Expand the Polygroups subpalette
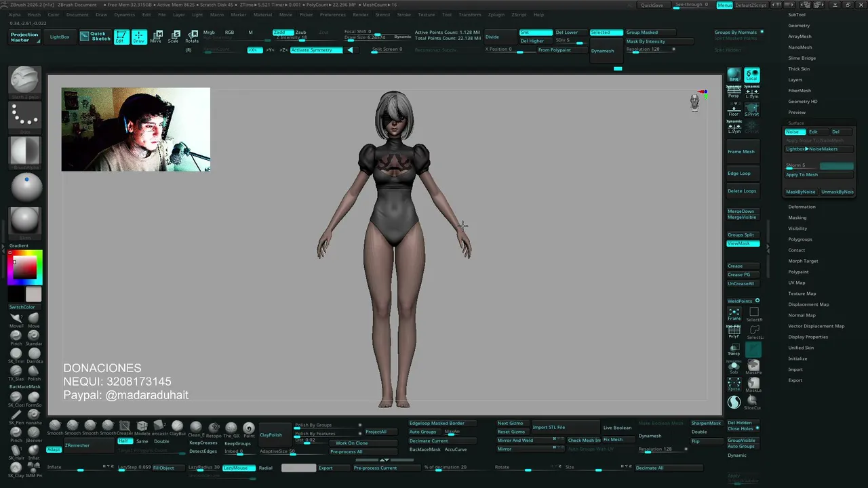 pyautogui.click(x=800, y=239)
